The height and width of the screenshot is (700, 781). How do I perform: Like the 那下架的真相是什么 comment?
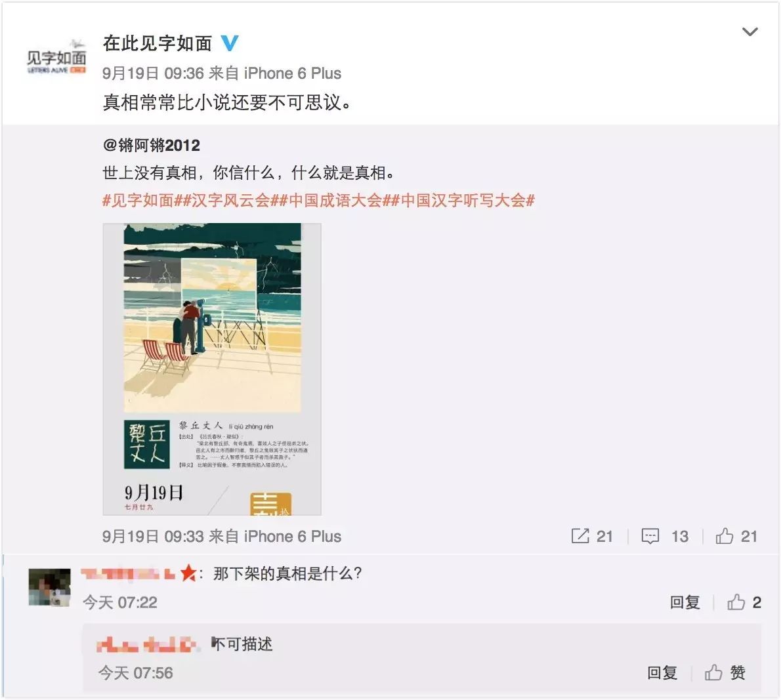tap(736, 602)
